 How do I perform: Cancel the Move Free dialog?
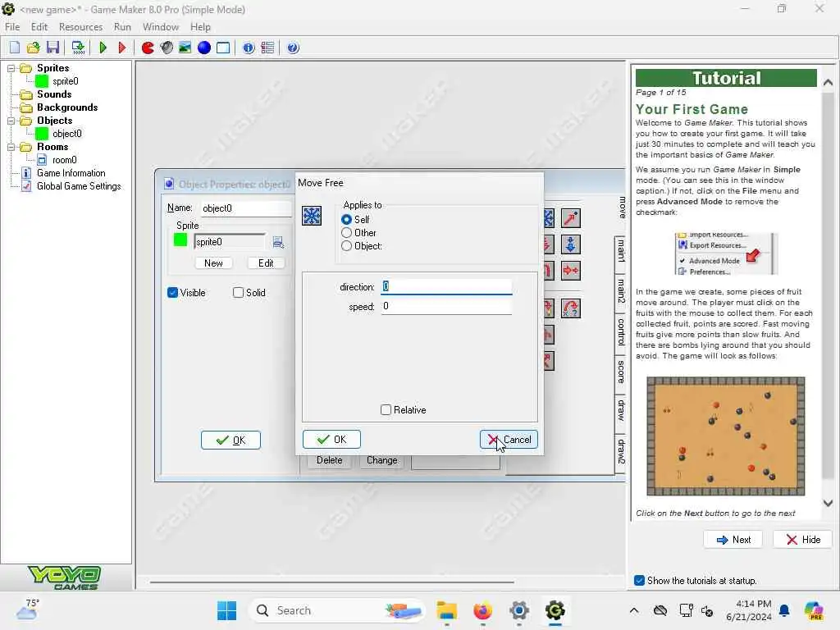coord(509,440)
